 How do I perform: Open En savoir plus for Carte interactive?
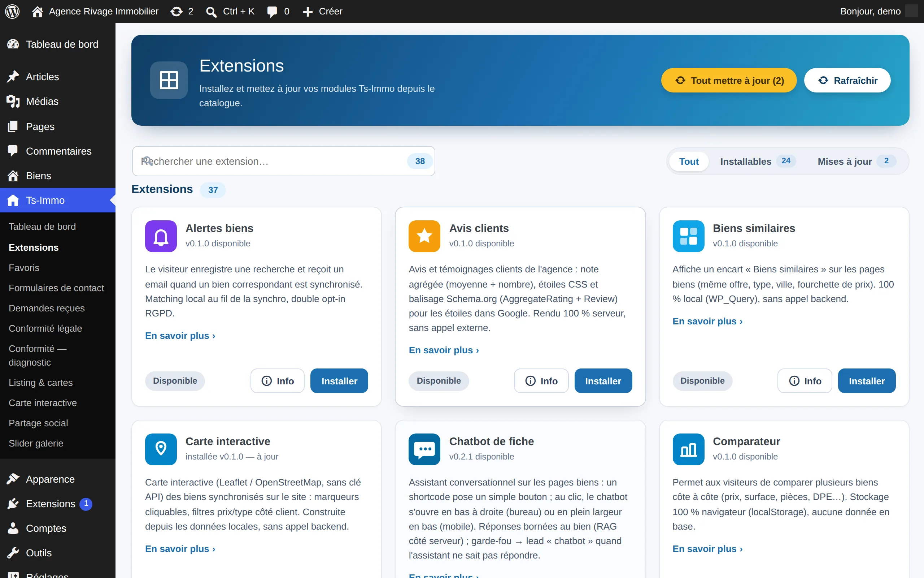pos(180,549)
